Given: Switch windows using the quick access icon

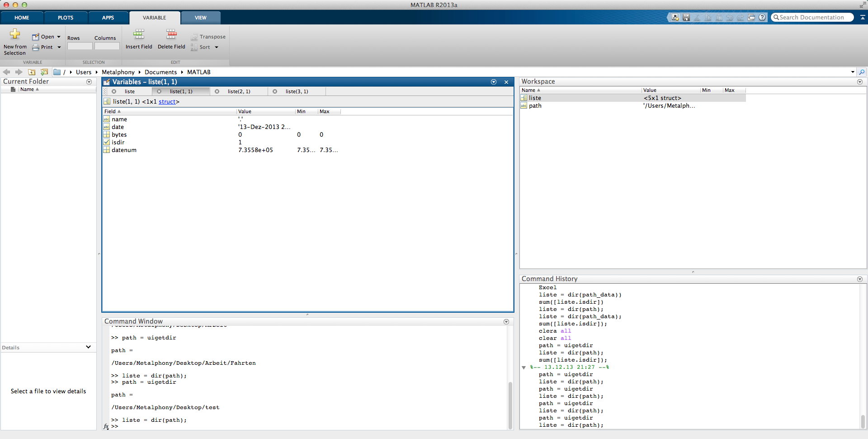Looking at the screenshot, I should (751, 18).
